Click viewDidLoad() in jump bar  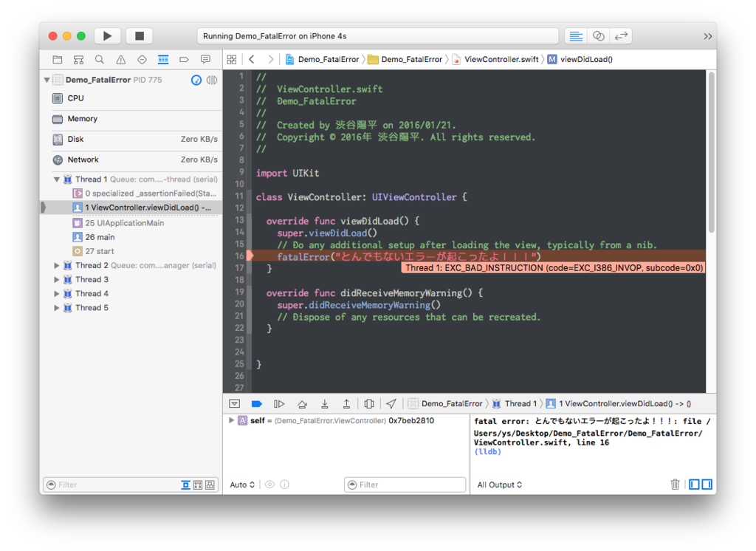point(580,59)
